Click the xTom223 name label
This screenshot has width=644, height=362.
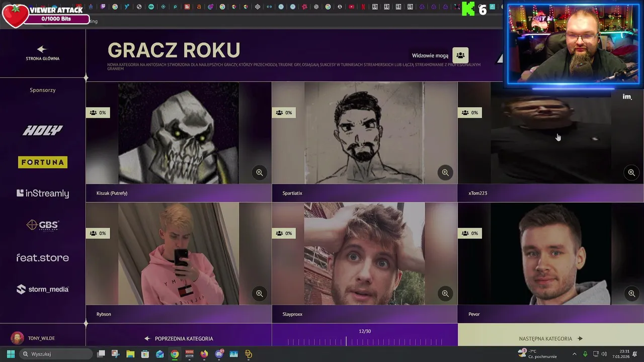(477, 193)
